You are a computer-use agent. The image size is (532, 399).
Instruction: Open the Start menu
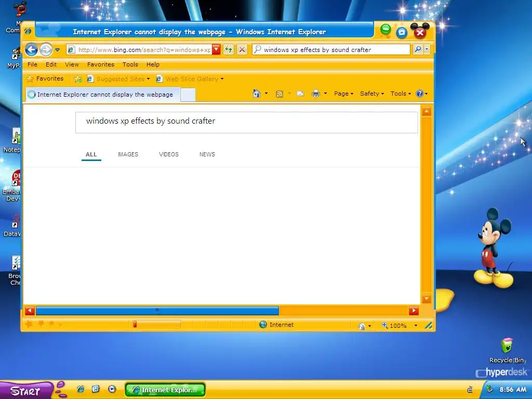pos(26,391)
